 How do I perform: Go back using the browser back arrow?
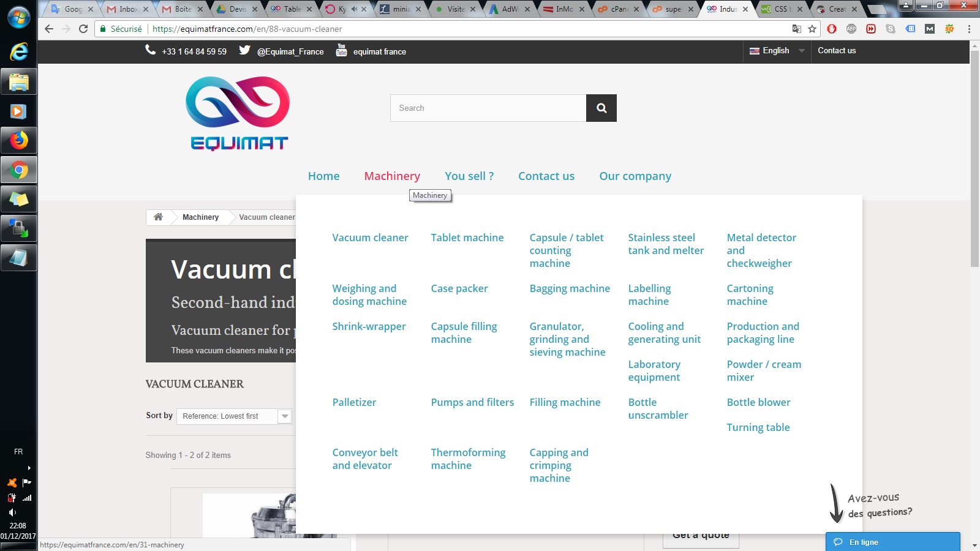[49, 29]
